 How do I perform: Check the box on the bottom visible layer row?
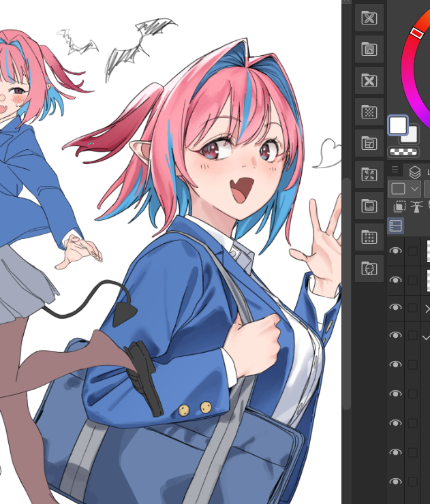tap(413, 482)
